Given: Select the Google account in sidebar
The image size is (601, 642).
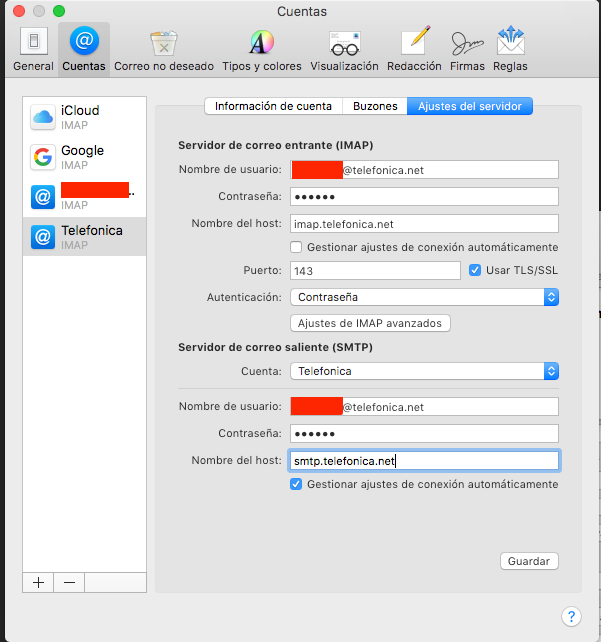Looking at the screenshot, I should (x=85, y=157).
